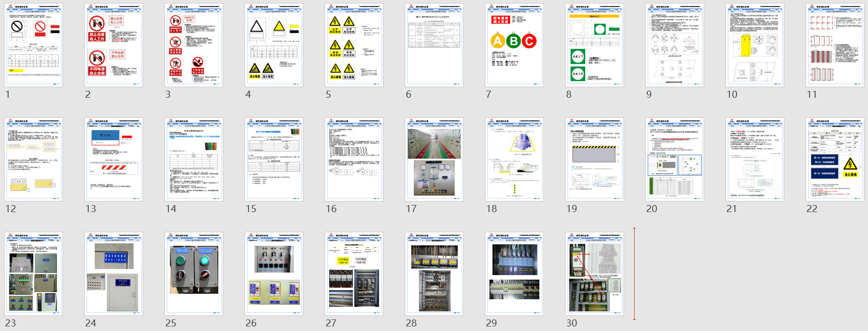Click the slide number label 15
The height and width of the screenshot is (331, 868).
[x=251, y=209]
